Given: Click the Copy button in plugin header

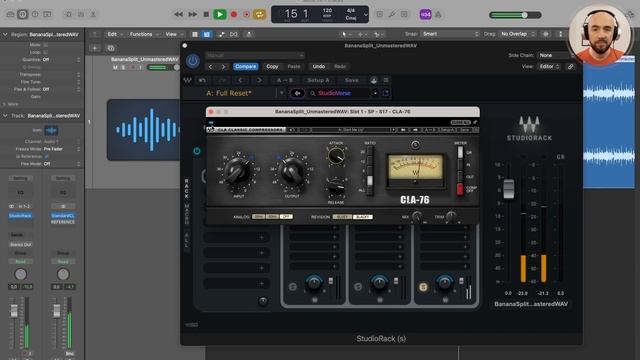Looking at the screenshot, I should tap(272, 67).
